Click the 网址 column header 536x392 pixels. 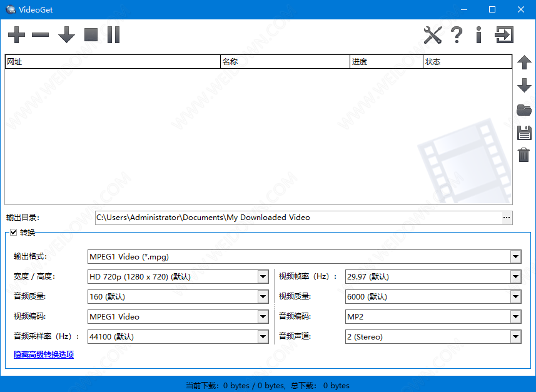tap(113, 61)
